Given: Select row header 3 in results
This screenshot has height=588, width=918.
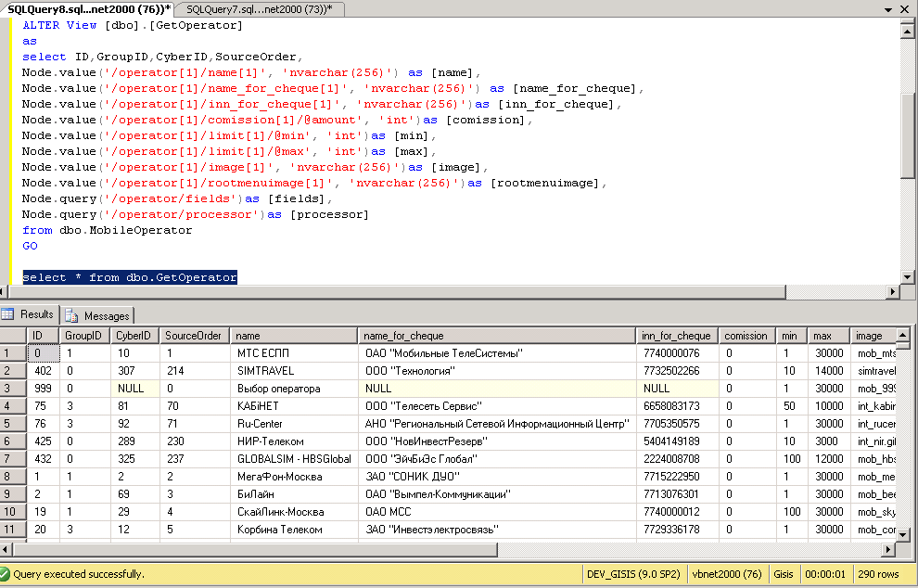Looking at the screenshot, I should pyautogui.click(x=13, y=389).
